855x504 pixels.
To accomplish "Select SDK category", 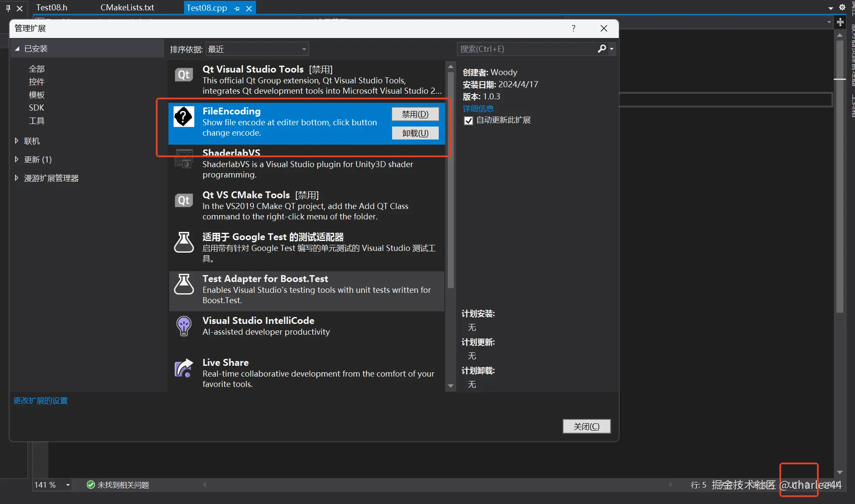I will click(37, 108).
